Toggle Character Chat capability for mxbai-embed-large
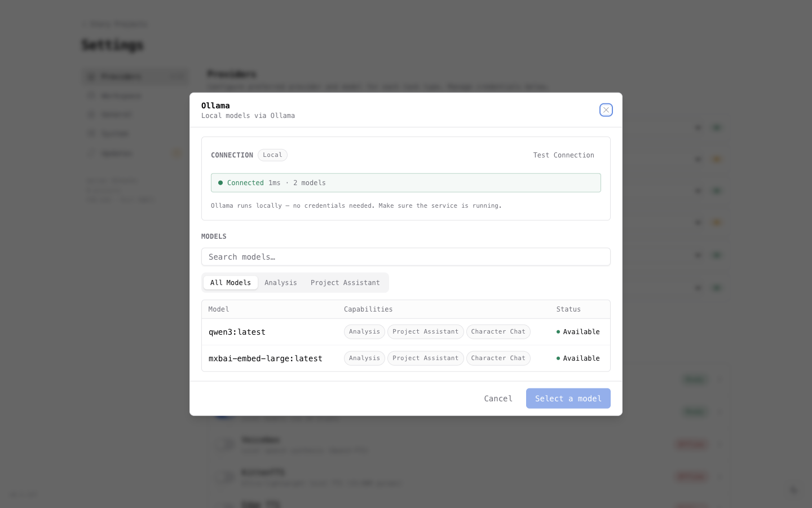The height and width of the screenshot is (508, 812). coord(498,358)
